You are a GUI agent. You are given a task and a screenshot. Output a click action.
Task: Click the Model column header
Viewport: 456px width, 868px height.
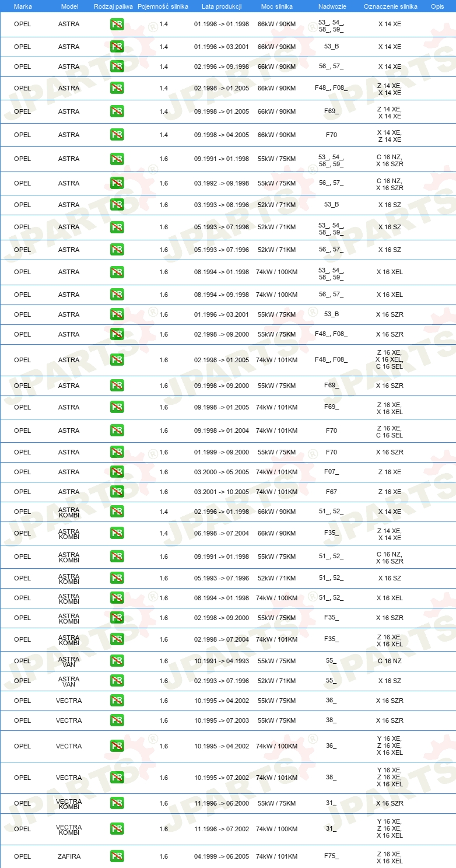click(69, 6)
